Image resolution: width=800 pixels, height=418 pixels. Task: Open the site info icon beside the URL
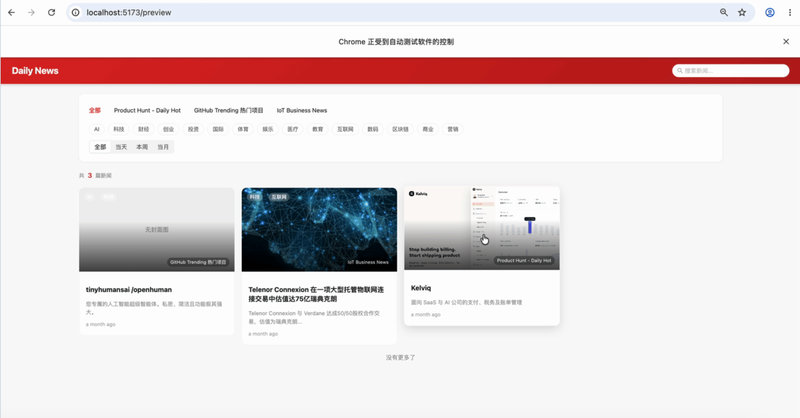[x=76, y=12]
